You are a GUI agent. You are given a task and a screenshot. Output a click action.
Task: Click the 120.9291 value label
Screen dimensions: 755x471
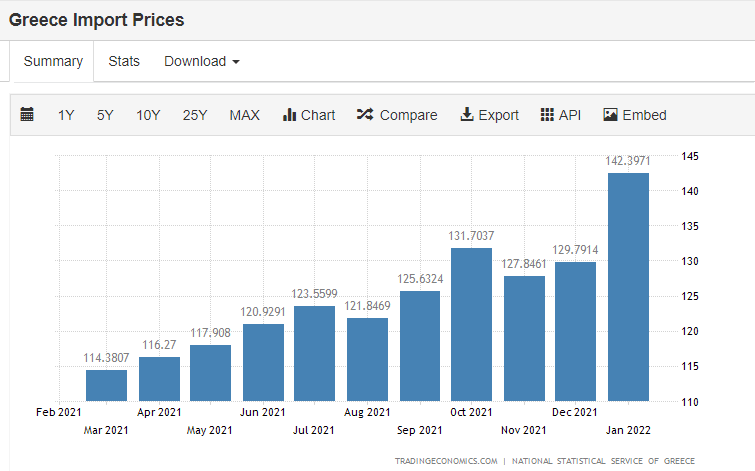click(x=263, y=312)
